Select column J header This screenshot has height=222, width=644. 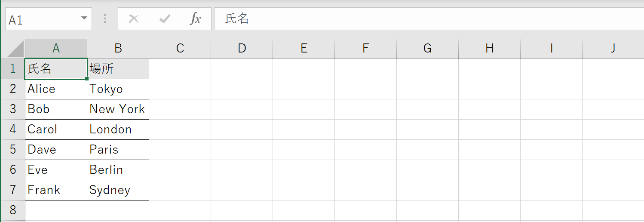point(613,49)
